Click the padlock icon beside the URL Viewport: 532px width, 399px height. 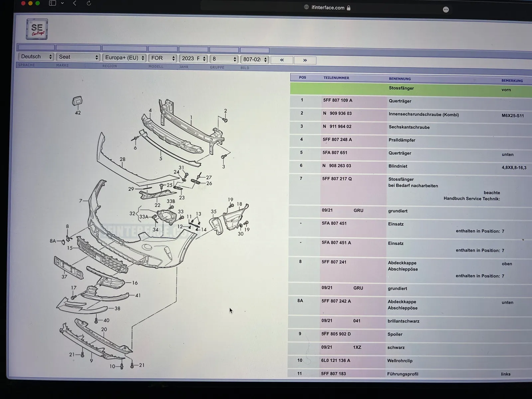pyautogui.click(x=349, y=8)
